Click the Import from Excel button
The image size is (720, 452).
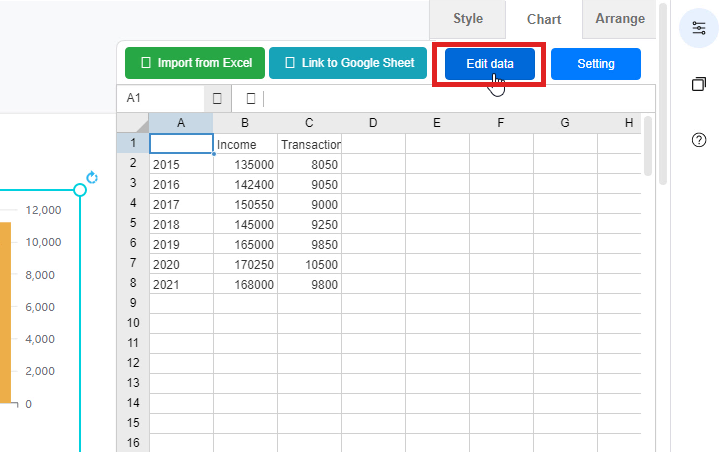(x=195, y=63)
